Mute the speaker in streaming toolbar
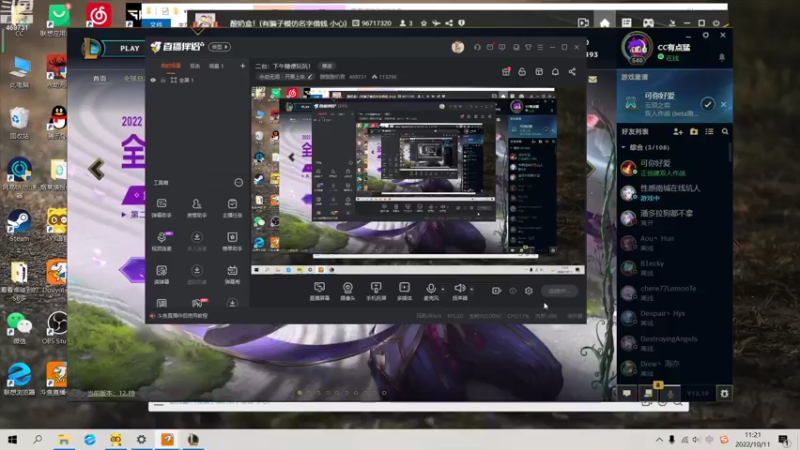Screen dimensions: 800x450 tap(459, 289)
